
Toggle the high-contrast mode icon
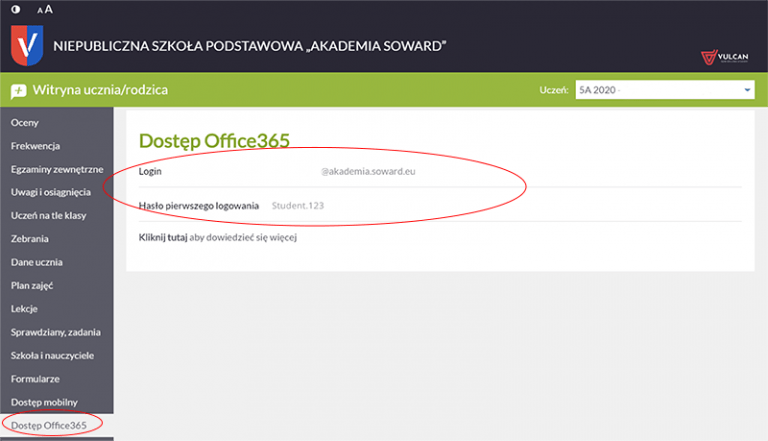(16, 9)
